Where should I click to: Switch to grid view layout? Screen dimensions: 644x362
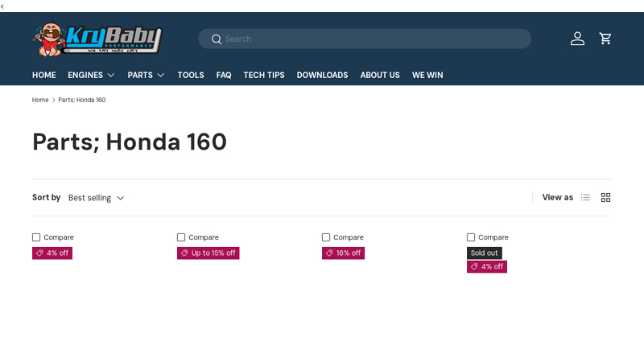(x=605, y=198)
